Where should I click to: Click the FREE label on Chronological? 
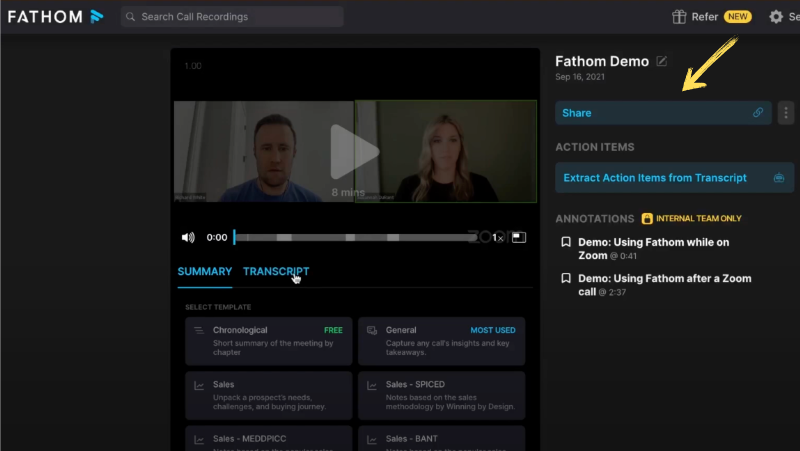pyautogui.click(x=333, y=330)
